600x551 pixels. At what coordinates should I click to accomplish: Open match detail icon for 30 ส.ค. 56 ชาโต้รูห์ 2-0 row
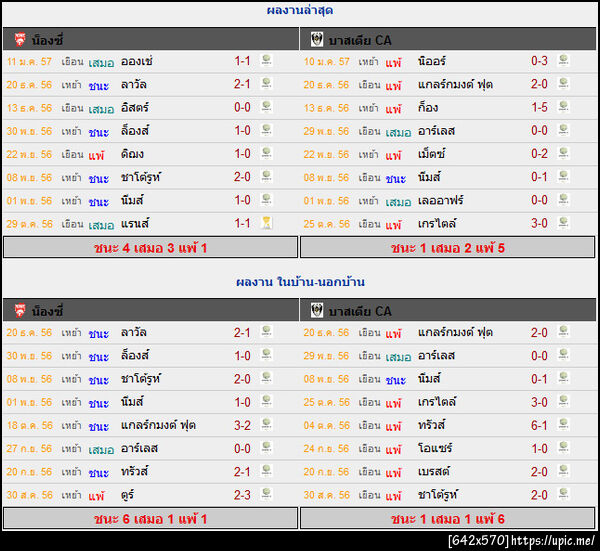(x=563, y=494)
